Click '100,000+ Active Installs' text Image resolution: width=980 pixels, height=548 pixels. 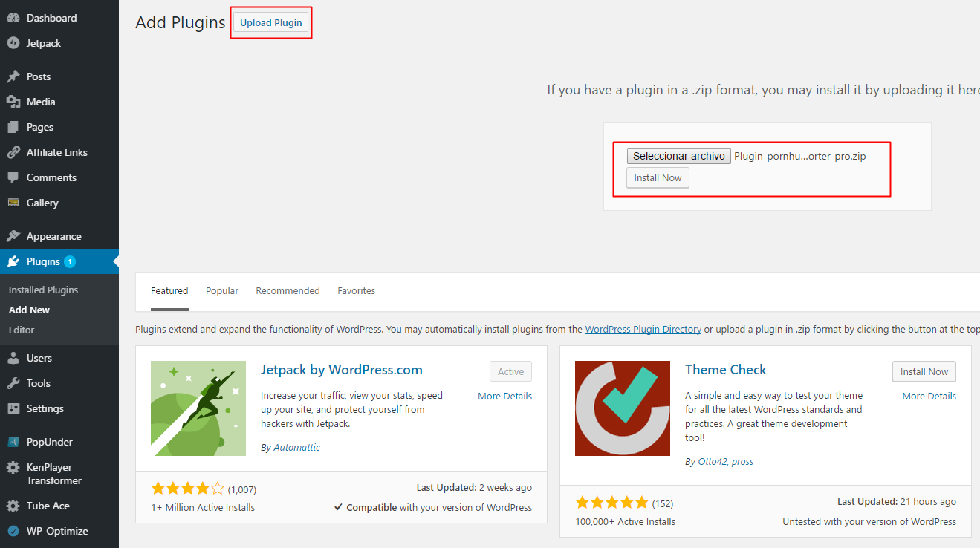click(x=626, y=521)
